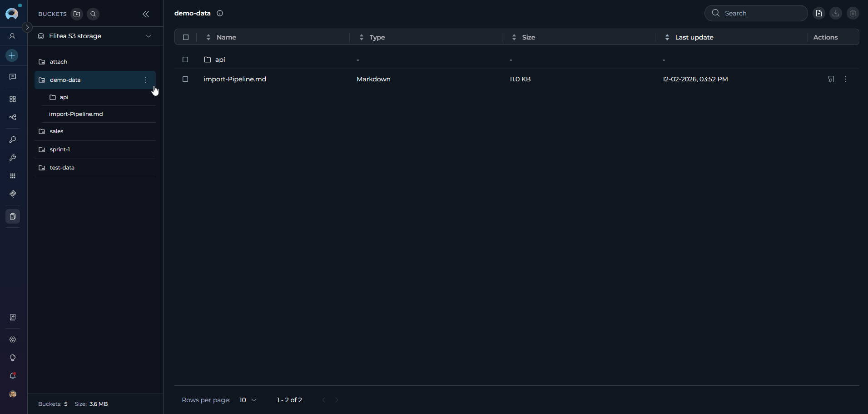Viewport: 868px width, 414px height.
Task: Open import-Pipeline.md file in the table
Action: 235,79
